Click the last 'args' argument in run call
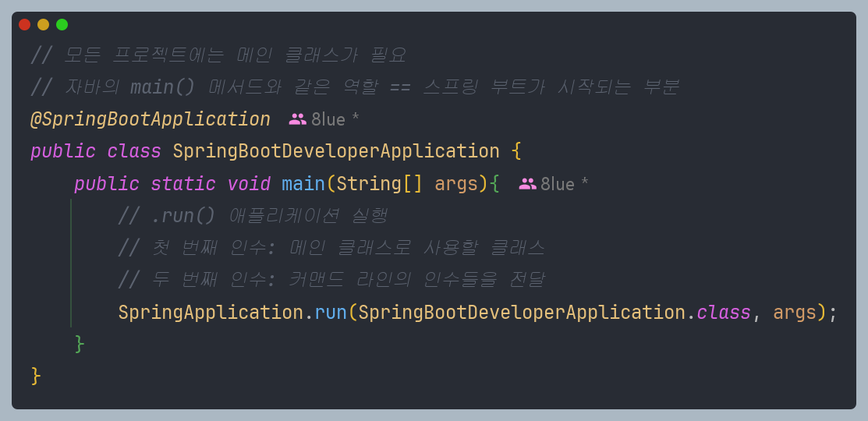This screenshot has height=421, width=868. click(795, 313)
